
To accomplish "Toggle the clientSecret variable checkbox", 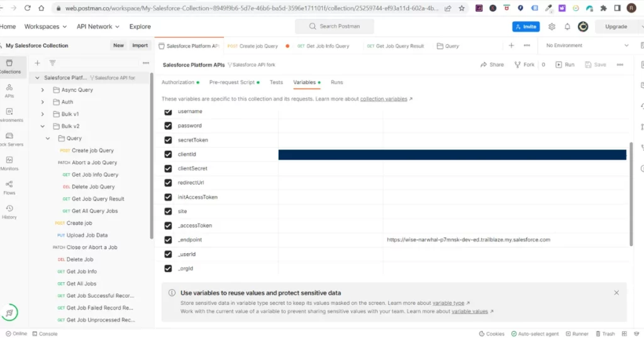I will click(168, 168).
